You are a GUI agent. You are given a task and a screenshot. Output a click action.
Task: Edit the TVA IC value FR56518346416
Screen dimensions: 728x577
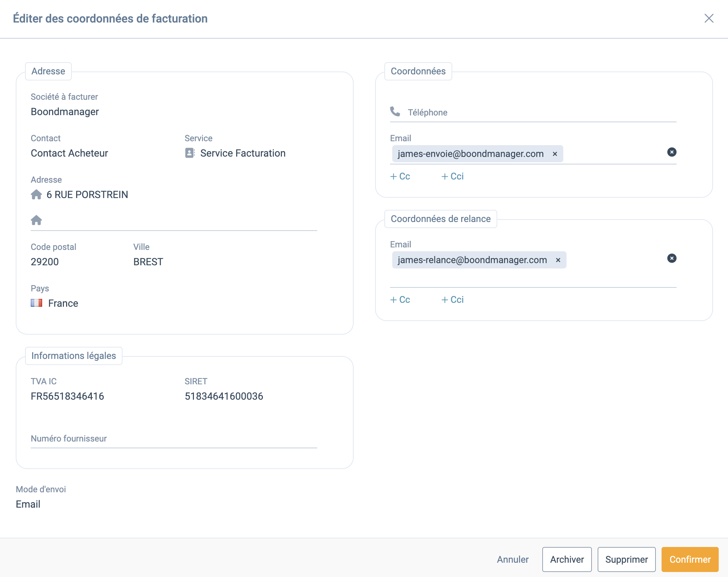coord(68,396)
